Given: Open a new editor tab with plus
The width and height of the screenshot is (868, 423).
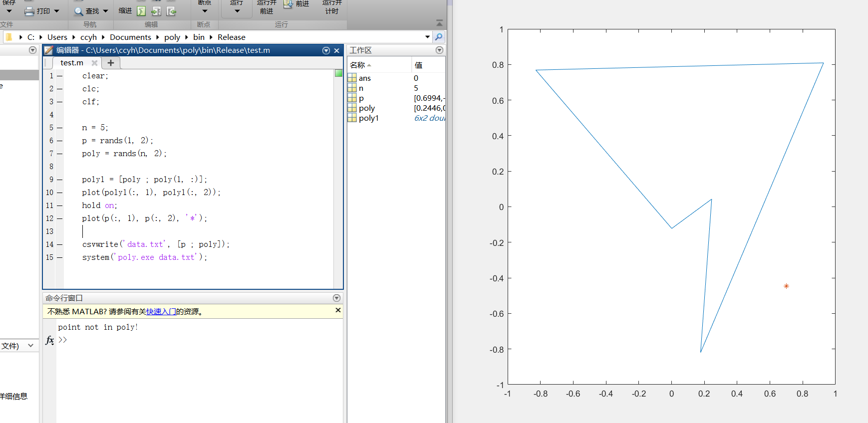Looking at the screenshot, I should point(111,63).
